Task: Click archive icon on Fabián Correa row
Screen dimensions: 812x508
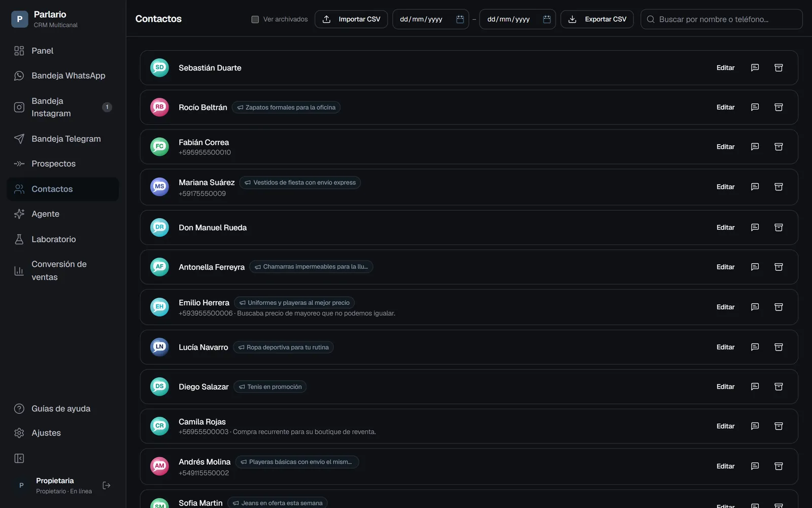Action: [779, 147]
